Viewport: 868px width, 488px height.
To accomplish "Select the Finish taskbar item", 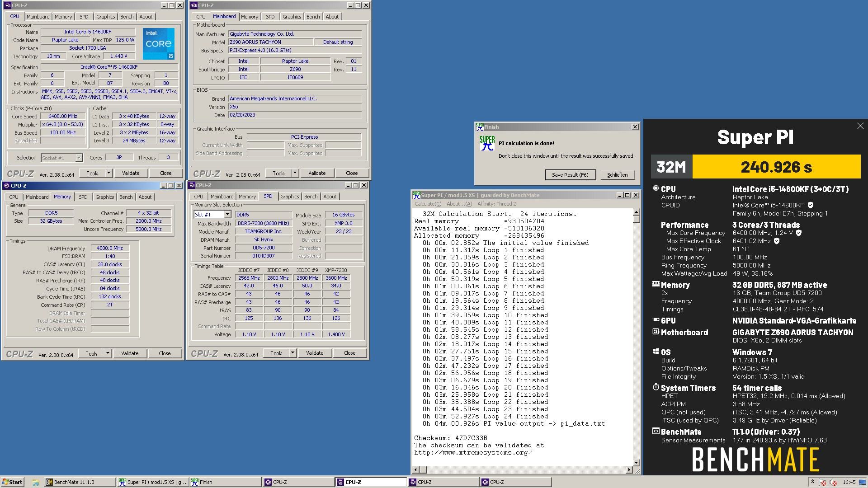I will pos(225,482).
